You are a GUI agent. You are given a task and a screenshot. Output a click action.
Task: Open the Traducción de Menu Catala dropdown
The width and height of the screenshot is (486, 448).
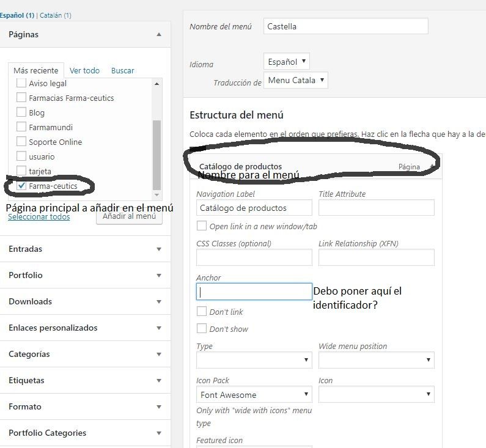click(x=295, y=80)
